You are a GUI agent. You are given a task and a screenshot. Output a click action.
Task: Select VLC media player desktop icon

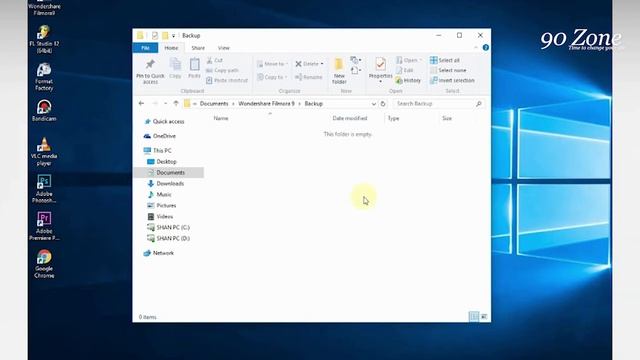44,151
